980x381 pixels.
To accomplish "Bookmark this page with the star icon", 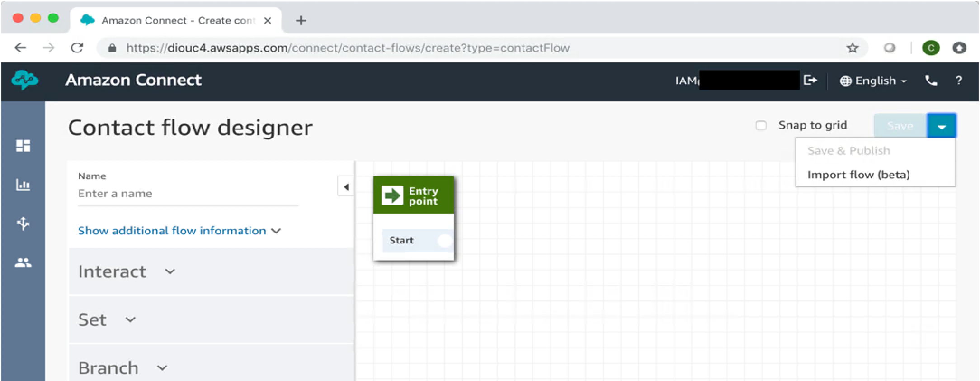I will [853, 48].
